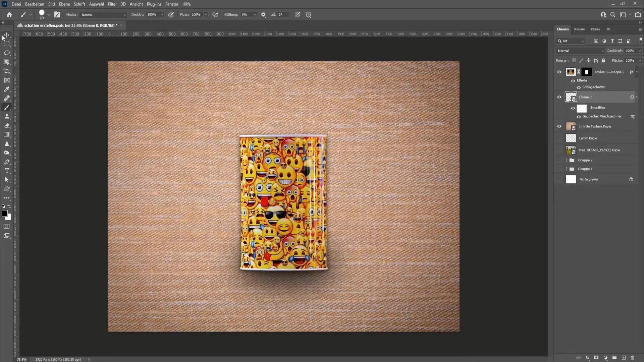Select the Object Selection tool
Image resolution: width=644 pixels, height=362 pixels.
(x=7, y=62)
